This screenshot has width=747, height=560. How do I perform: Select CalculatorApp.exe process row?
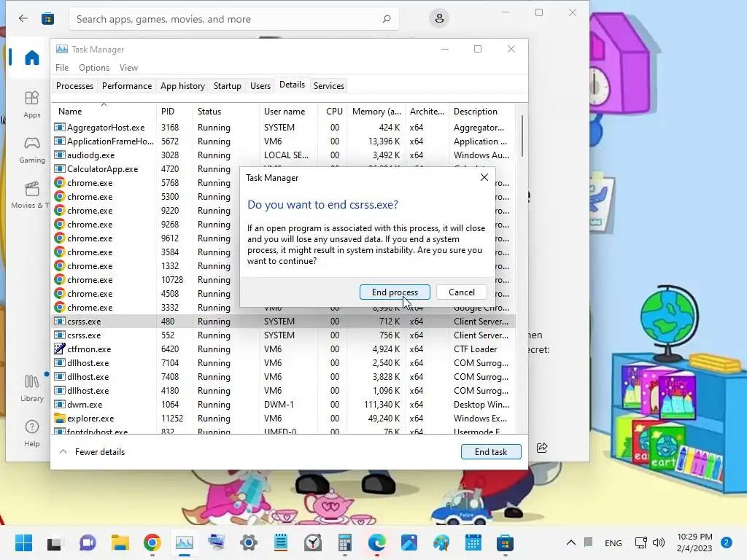tap(145, 168)
